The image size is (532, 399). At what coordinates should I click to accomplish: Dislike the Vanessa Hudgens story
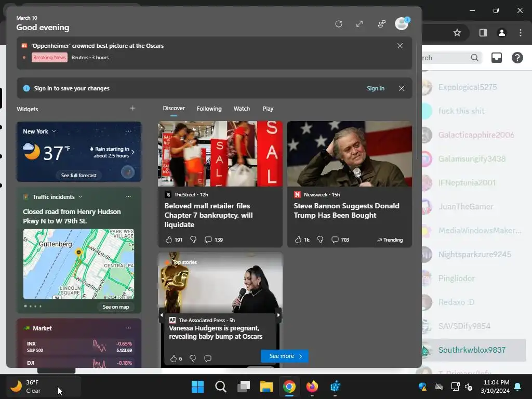[193, 358]
